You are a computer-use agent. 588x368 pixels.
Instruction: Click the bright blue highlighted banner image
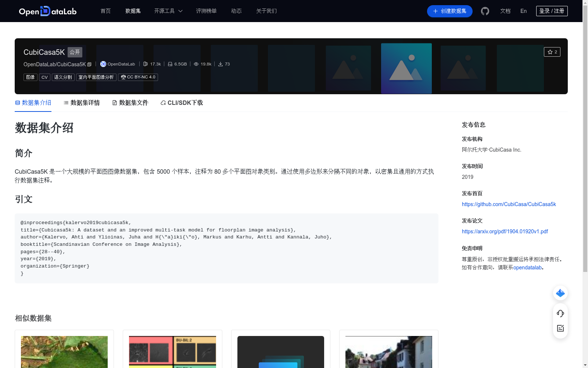(x=406, y=68)
